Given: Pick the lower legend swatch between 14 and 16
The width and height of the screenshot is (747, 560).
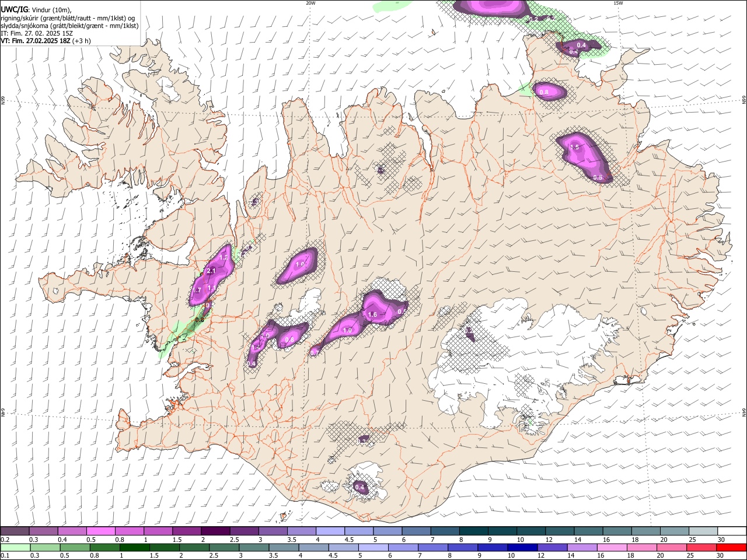Looking at the screenshot, I should (x=582, y=547).
